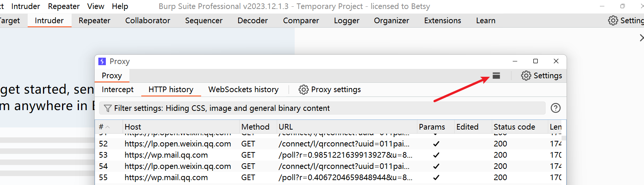
Task: Click the Burp icon in Proxy window title
Action: point(102,61)
